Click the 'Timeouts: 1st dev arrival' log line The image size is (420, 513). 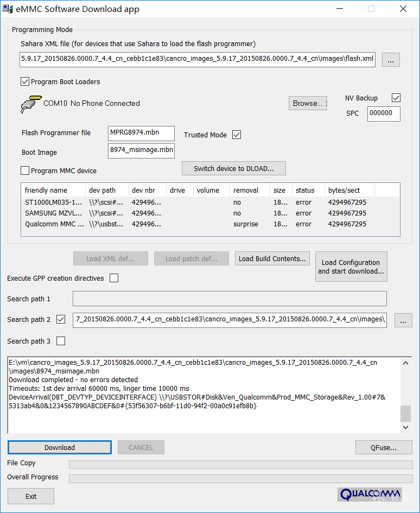click(99, 388)
